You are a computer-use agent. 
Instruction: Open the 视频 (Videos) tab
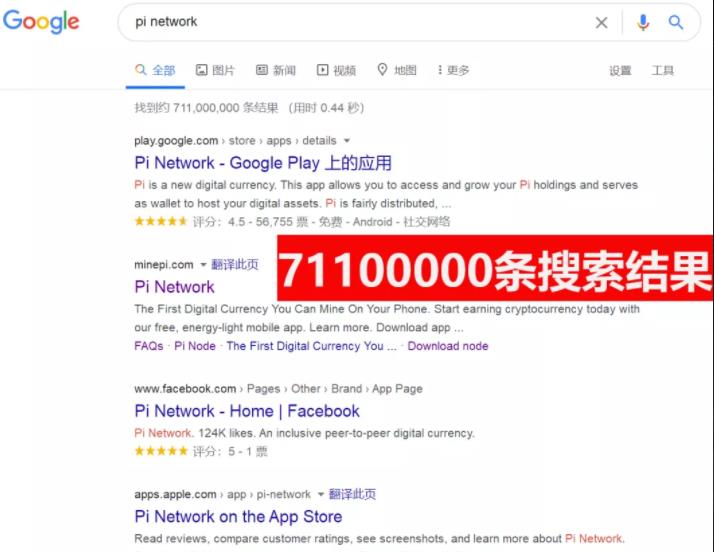(336, 70)
